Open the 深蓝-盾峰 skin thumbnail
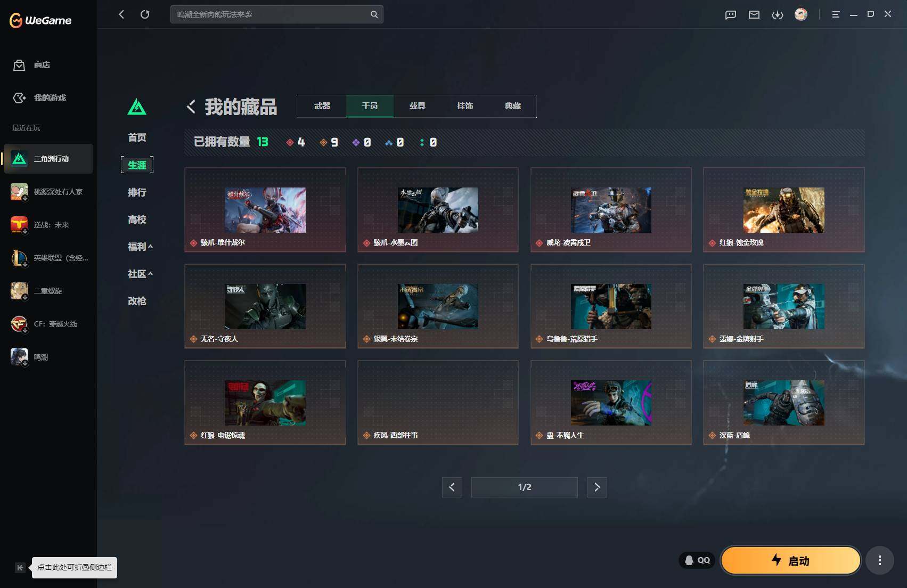The width and height of the screenshot is (907, 588). [784, 403]
